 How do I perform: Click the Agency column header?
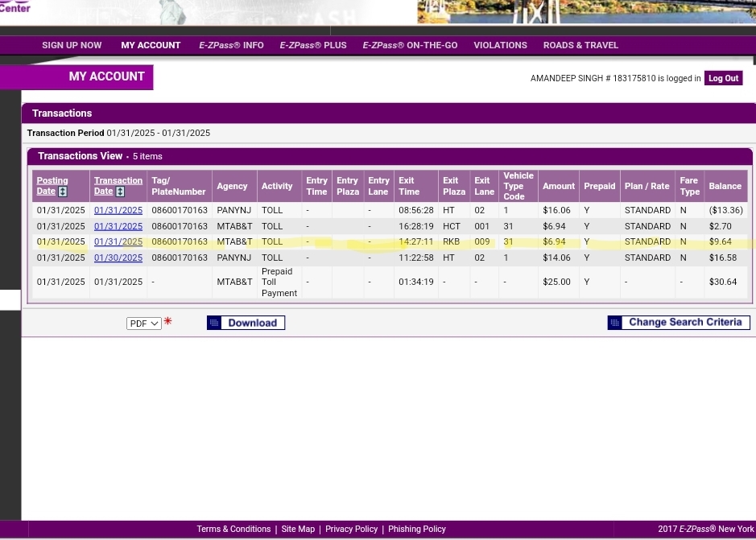coord(234,186)
